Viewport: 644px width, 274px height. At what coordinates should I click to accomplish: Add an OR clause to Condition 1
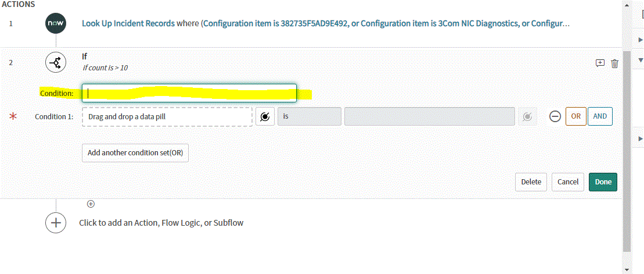click(576, 116)
